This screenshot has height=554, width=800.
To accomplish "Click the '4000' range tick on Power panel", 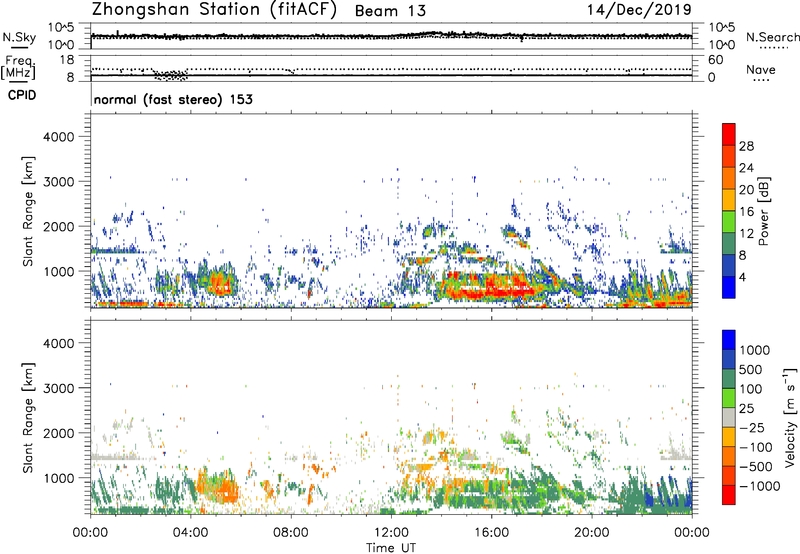I will click(x=58, y=137).
